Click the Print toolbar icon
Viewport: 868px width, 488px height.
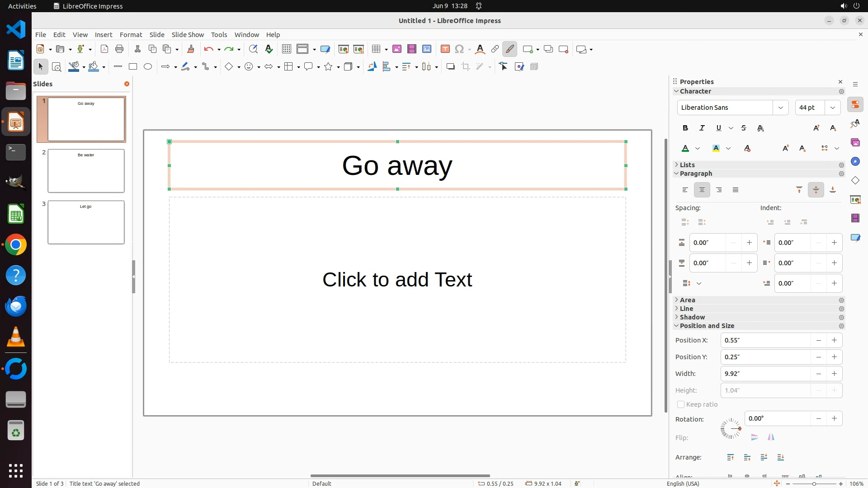119,49
